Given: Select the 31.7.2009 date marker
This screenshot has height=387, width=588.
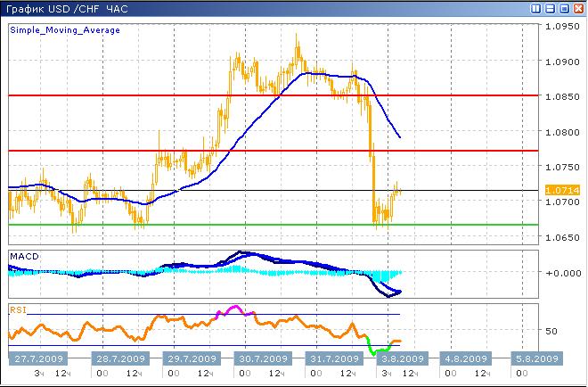Looking at the screenshot, I should pos(334,358).
